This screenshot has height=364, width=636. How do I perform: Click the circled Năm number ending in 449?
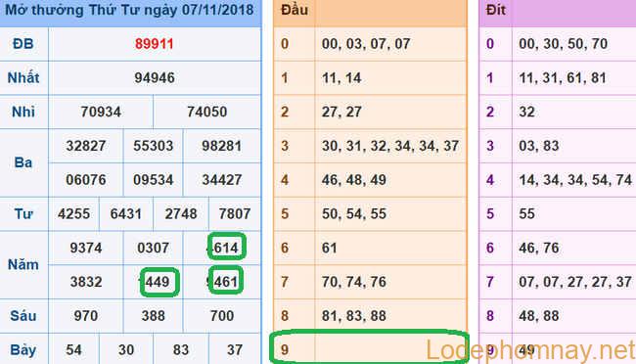pyautogui.click(x=159, y=281)
